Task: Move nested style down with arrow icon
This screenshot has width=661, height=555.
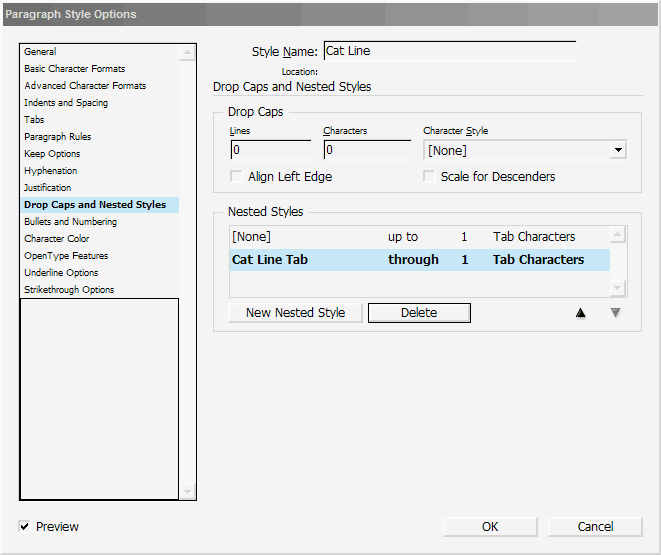Action: click(616, 313)
